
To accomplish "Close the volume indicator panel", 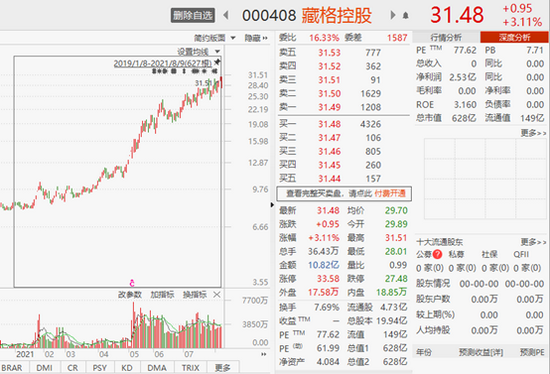I will pyautogui.click(x=217, y=295).
